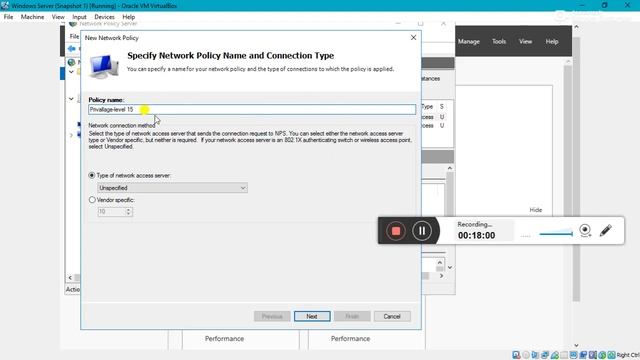Pause the screen recording
This screenshot has height=360, width=640.
point(422,231)
